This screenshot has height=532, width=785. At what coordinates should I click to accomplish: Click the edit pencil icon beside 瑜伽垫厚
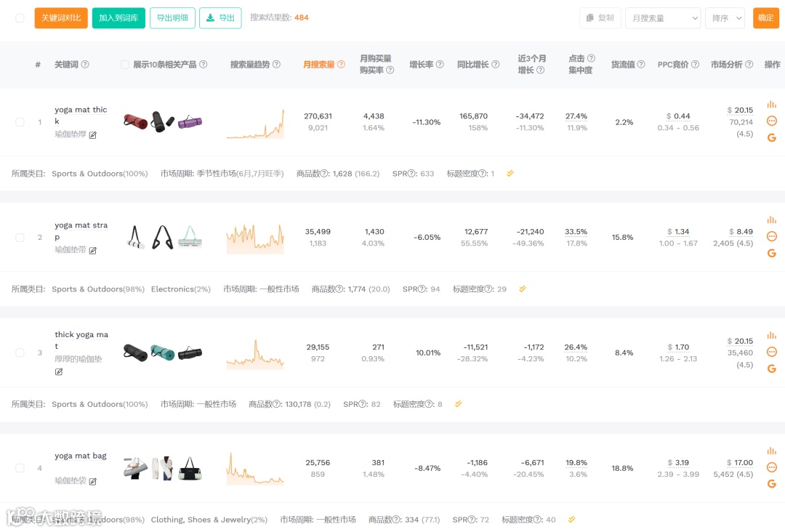click(93, 134)
